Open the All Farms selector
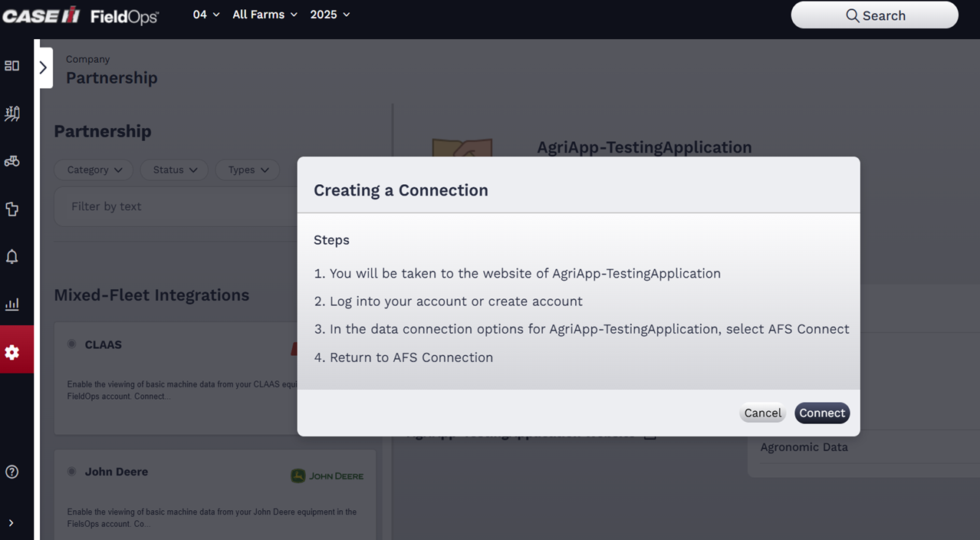 265,15
